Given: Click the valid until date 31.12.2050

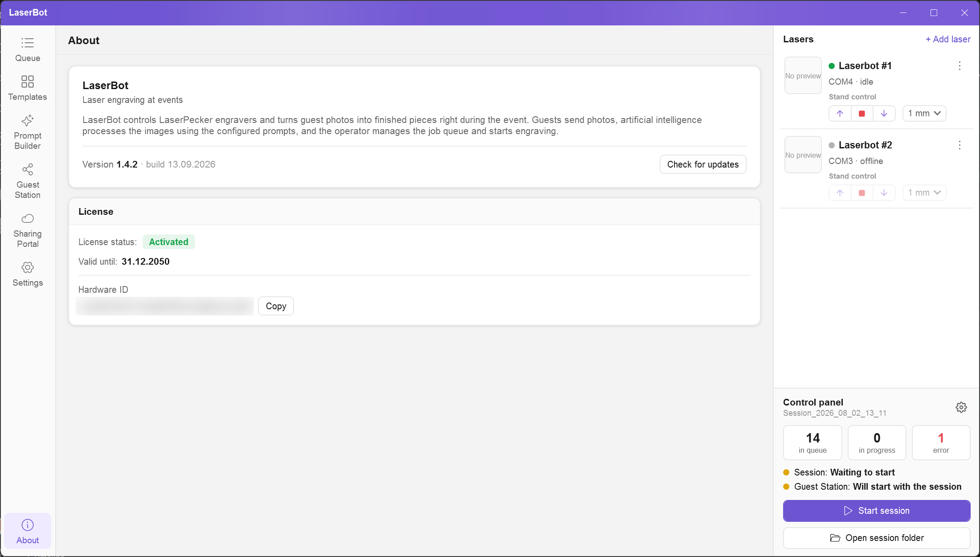Looking at the screenshot, I should pos(146,262).
